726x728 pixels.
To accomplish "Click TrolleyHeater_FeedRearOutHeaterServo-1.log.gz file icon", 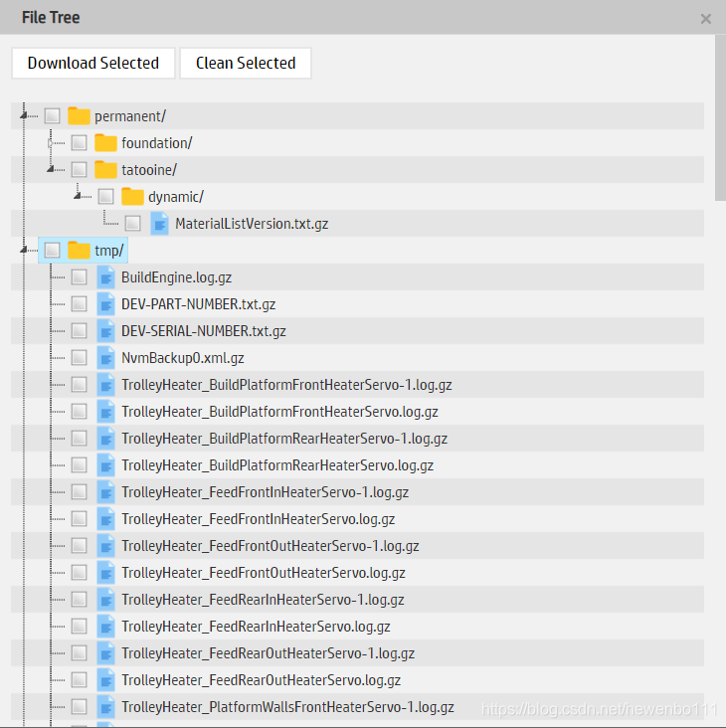I will pyautogui.click(x=105, y=653).
